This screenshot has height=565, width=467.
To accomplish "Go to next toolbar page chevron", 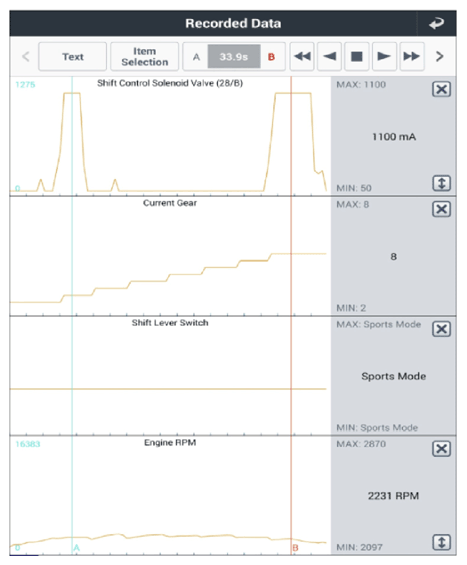I will click(x=439, y=57).
